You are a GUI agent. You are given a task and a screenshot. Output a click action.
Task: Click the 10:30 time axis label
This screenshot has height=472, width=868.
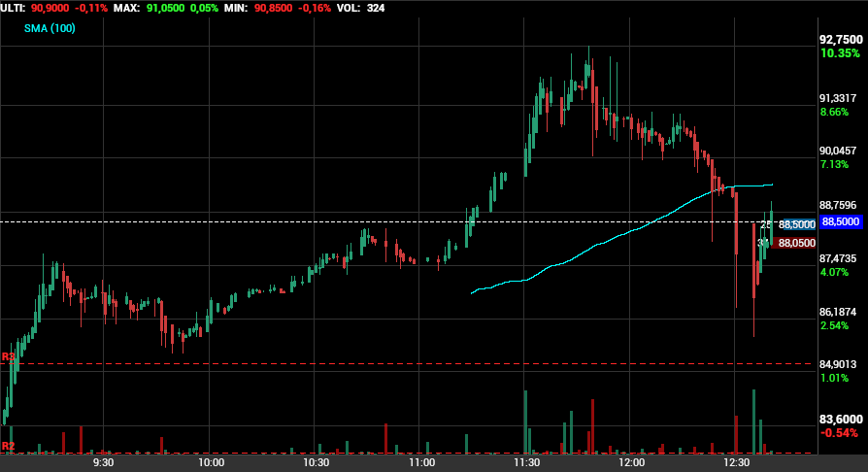click(x=317, y=462)
